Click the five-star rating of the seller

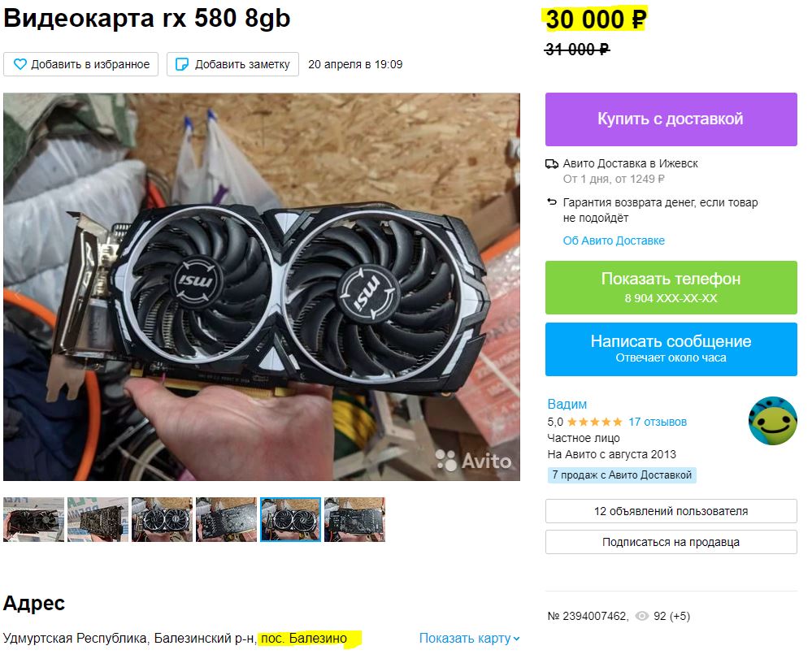[x=594, y=422]
